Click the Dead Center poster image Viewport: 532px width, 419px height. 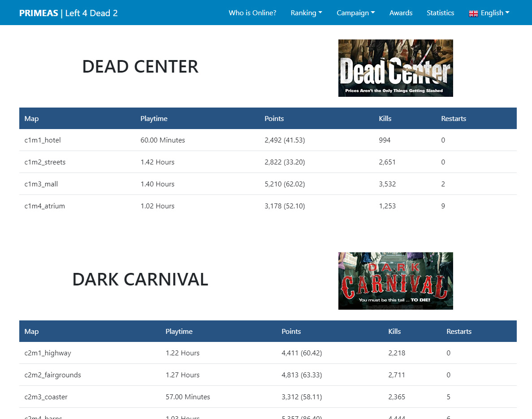(396, 68)
